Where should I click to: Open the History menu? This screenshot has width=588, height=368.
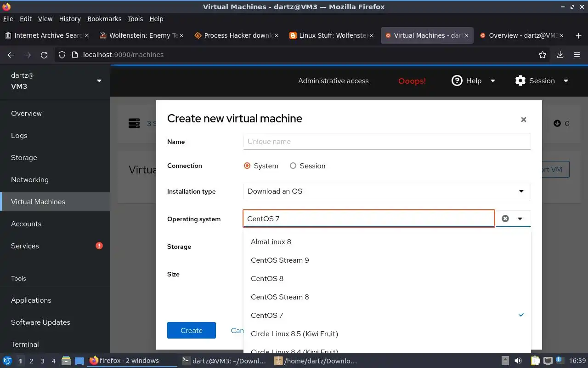click(70, 19)
